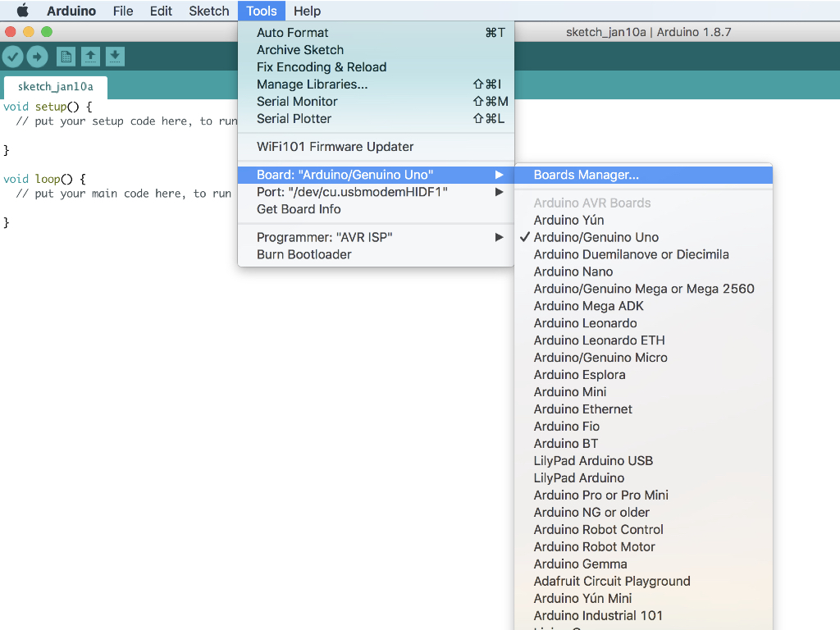Launch WiFi101 Firmware Updater
This screenshot has height=630, width=840.
click(376, 147)
